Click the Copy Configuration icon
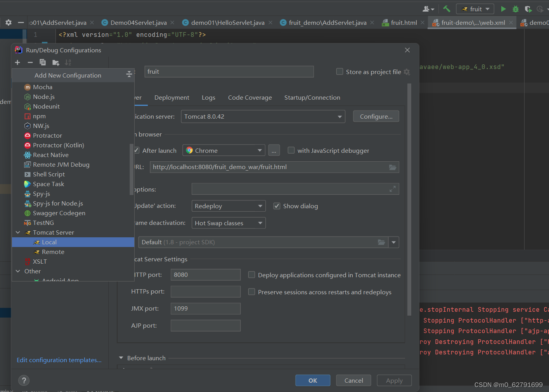 [x=43, y=62]
